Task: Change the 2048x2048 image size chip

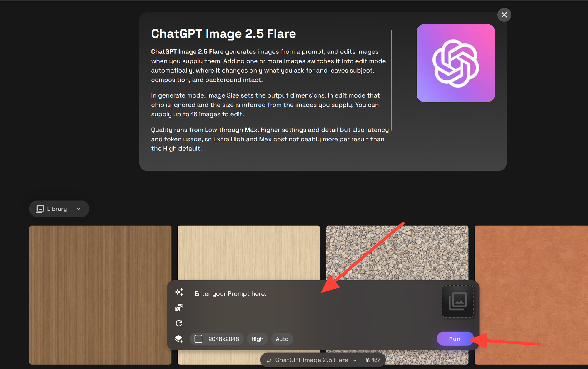Action: [x=217, y=339]
